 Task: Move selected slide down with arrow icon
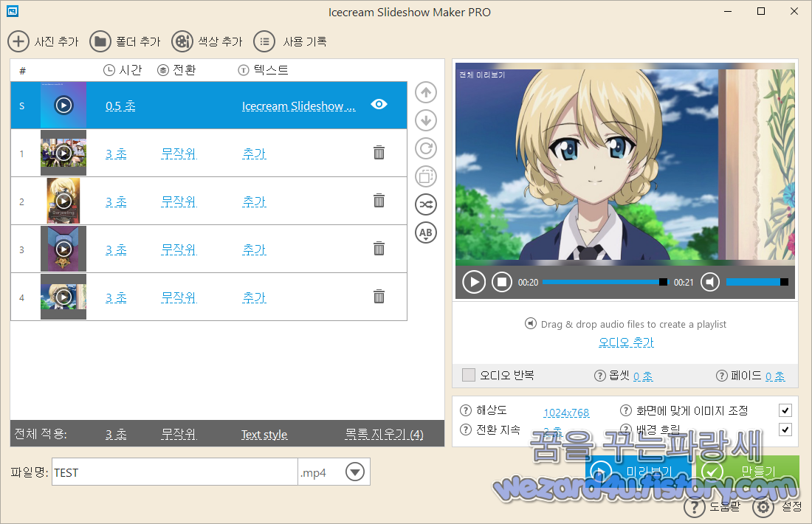click(x=426, y=120)
